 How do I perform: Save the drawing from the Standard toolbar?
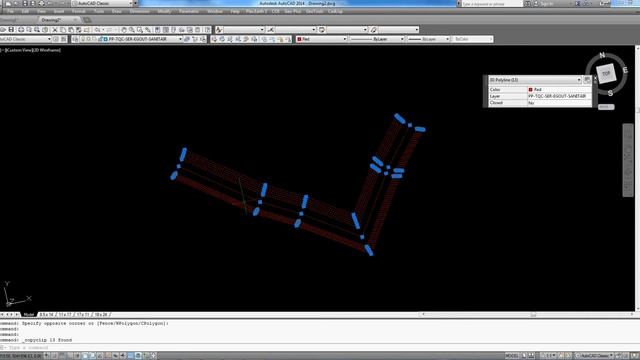(11, 30)
